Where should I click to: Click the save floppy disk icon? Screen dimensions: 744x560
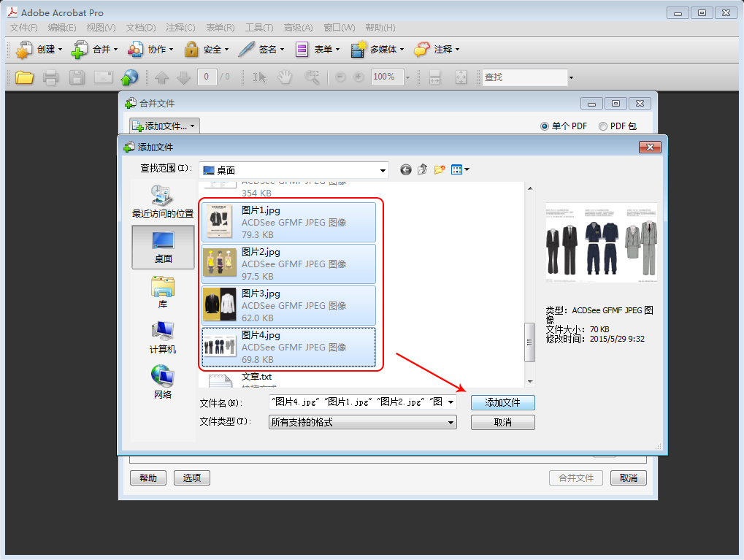(77, 77)
